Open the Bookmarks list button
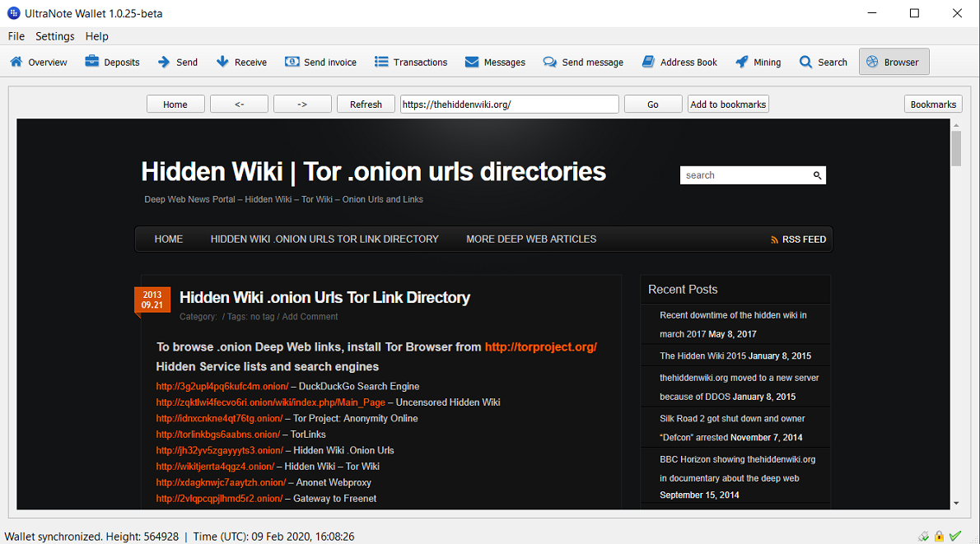 coord(933,105)
